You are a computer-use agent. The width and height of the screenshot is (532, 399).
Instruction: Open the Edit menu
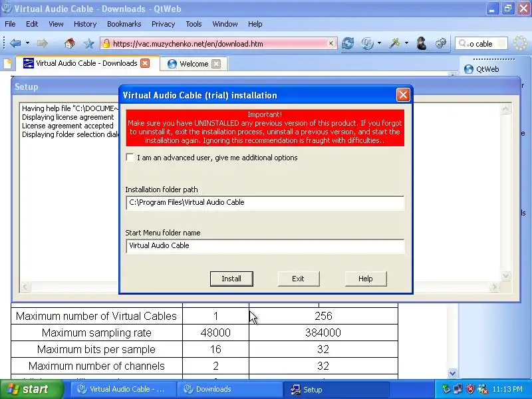pyautogui.click(x=32, y=24)
